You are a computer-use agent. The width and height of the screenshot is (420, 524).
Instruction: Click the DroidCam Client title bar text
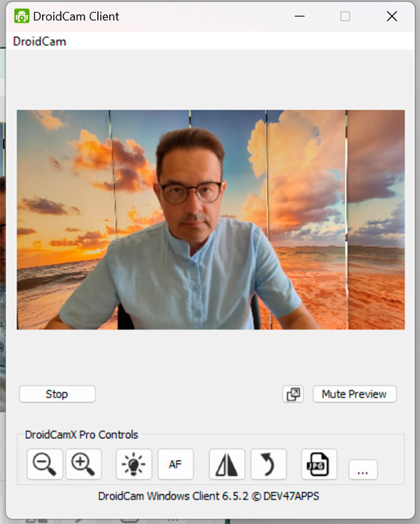tap(76, 16)
